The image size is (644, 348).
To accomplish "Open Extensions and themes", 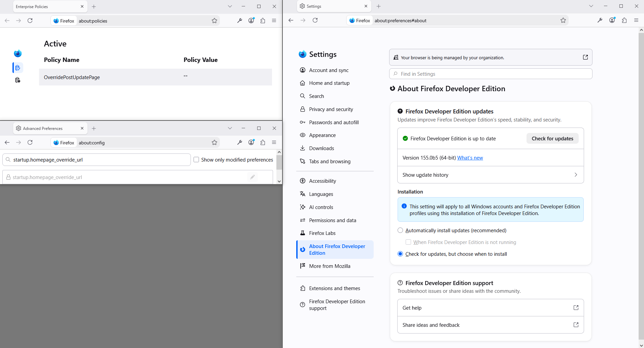I will coord(335,288).
